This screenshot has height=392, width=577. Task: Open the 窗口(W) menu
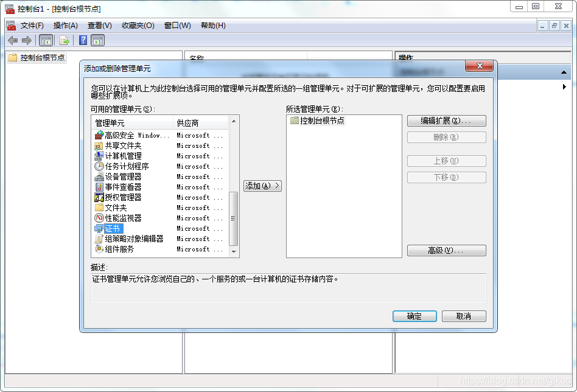(175, 25)
